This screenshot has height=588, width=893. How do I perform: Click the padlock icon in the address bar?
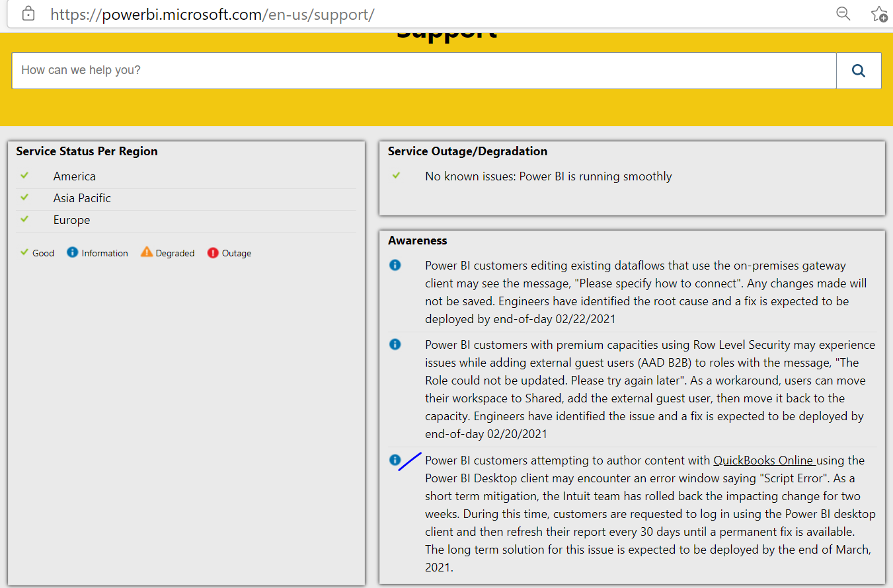[28, 13]
